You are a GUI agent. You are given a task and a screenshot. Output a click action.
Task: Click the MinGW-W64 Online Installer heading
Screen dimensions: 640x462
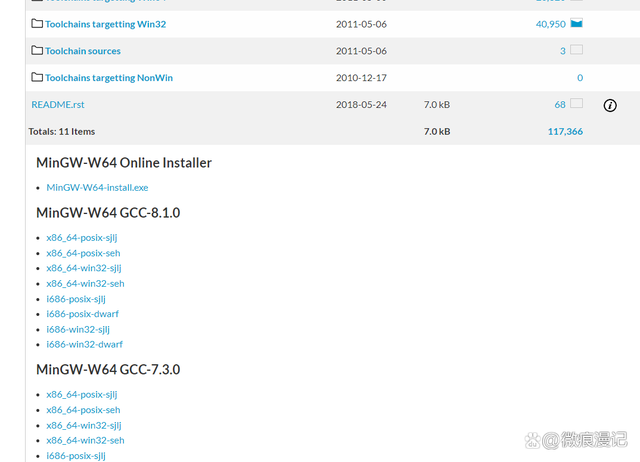(124, 163)
